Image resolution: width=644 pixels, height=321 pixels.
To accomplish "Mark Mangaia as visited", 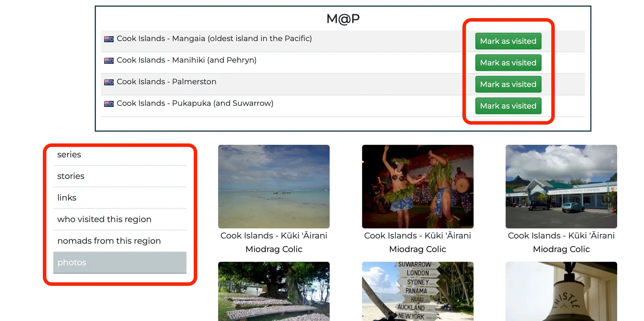I will 508,41.
